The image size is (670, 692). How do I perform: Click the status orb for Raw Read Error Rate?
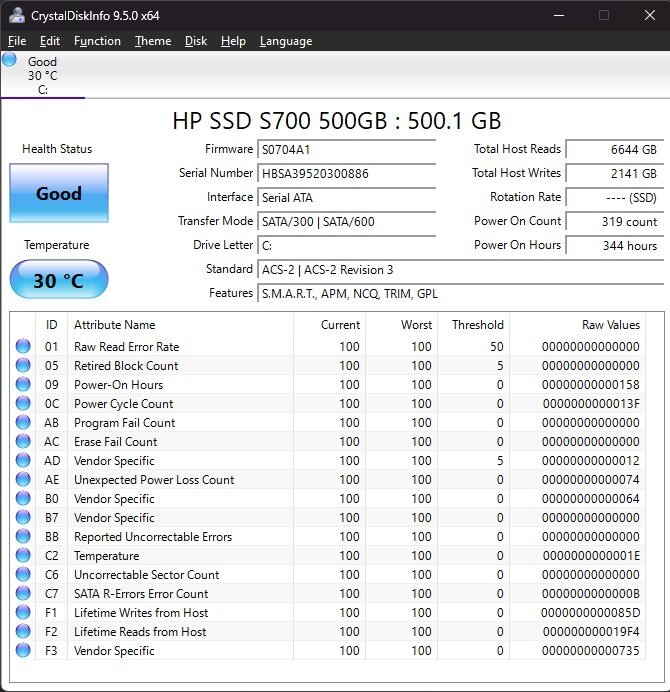tap(23, 346)
